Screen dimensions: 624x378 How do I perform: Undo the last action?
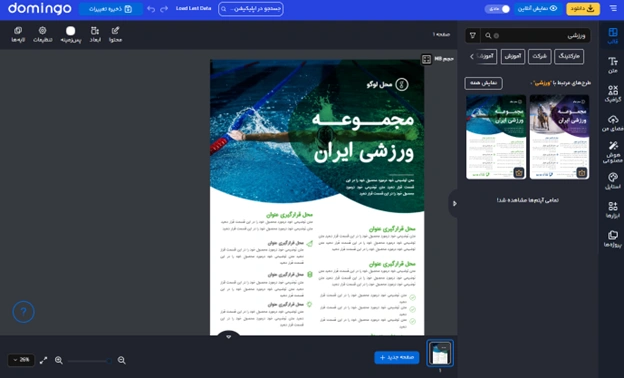[x=151, y=9]
